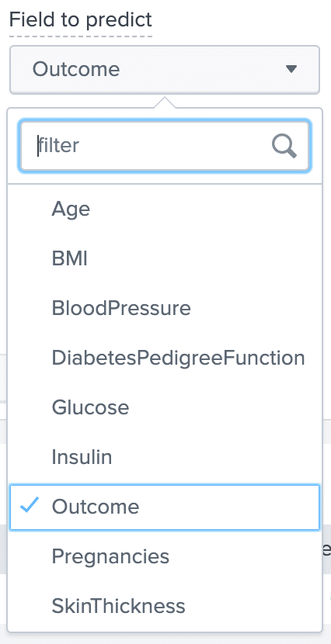Select Pregnancies from the options

coord(165,556)
